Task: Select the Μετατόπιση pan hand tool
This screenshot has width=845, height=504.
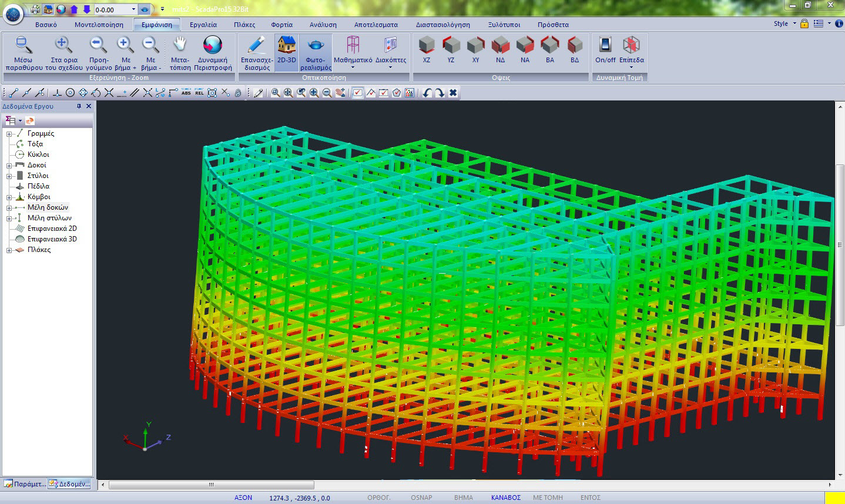Action: (180, 46)
